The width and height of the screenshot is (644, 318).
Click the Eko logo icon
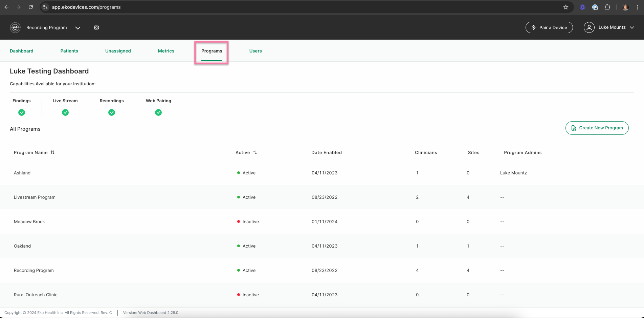[15, 27]
